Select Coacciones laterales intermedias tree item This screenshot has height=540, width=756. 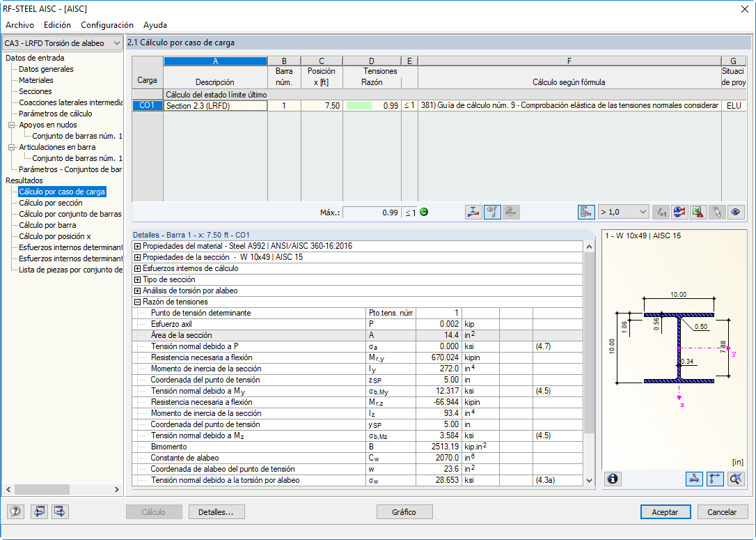tap(70, 102)
